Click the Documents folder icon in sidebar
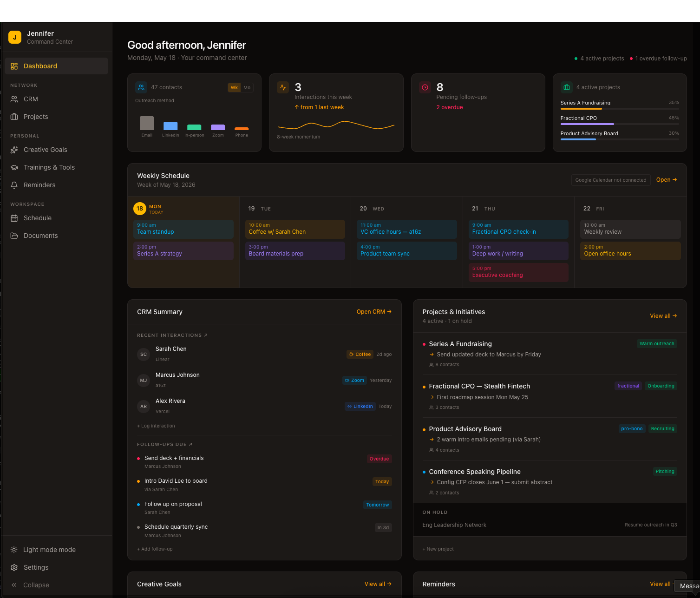This screenshot has width=700, height=598. click(14, 236)
